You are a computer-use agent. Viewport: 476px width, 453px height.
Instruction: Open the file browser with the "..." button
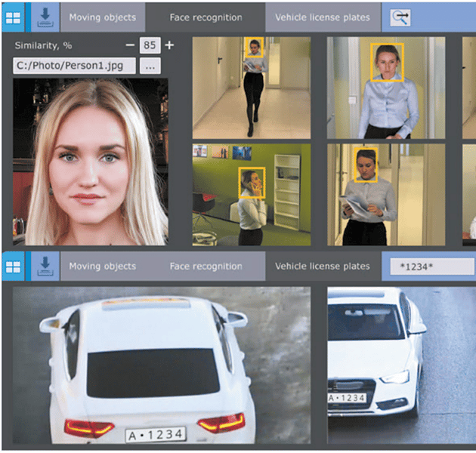150,66
